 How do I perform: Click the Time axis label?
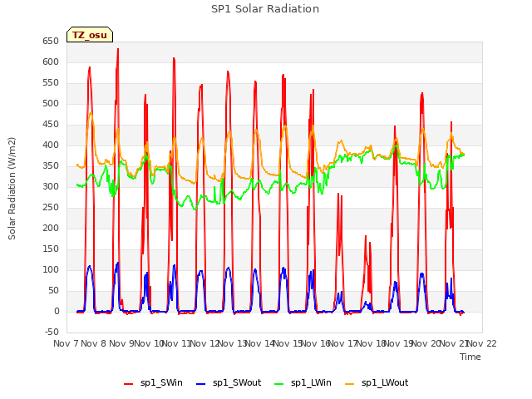(470, 357)
